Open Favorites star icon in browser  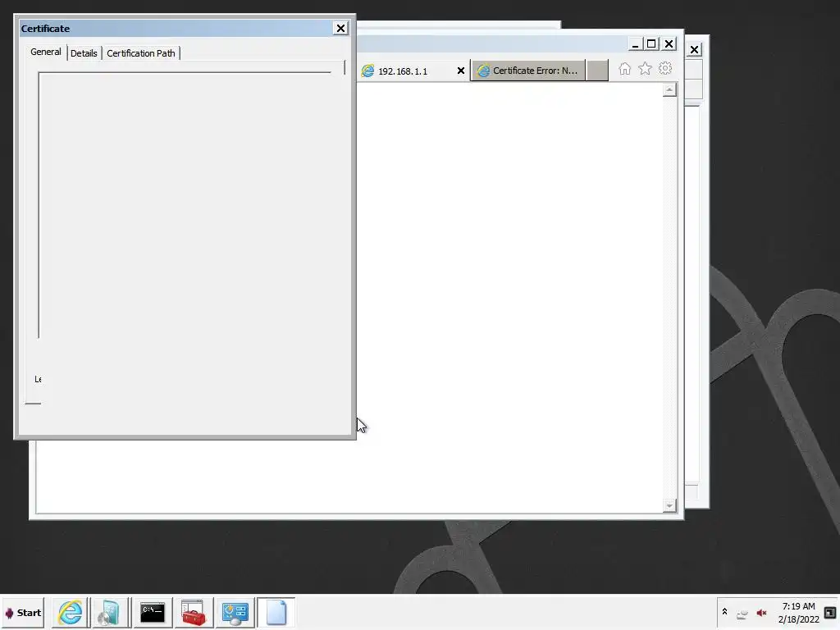645,69
